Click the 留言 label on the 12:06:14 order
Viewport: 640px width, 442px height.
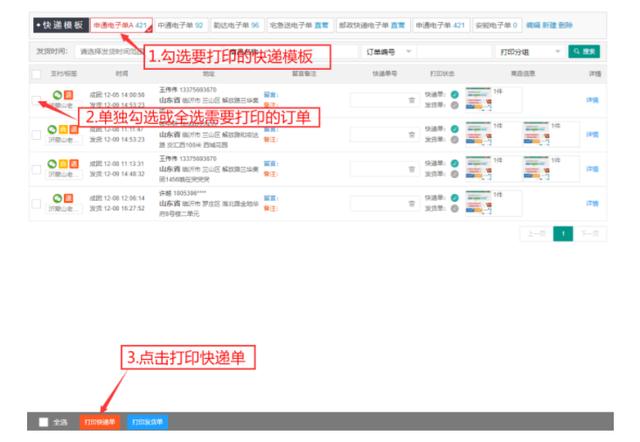[271, 198]
